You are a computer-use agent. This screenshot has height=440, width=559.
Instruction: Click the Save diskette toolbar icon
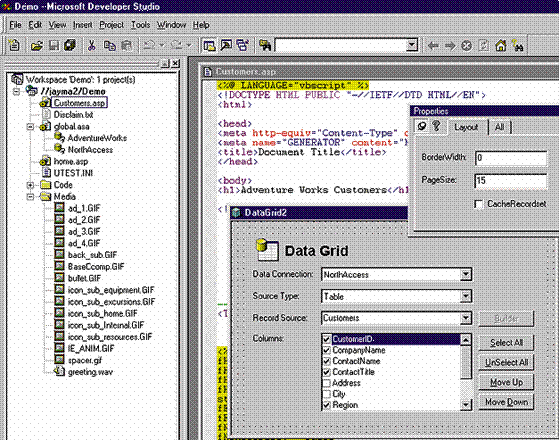click(x=54, y=45)
